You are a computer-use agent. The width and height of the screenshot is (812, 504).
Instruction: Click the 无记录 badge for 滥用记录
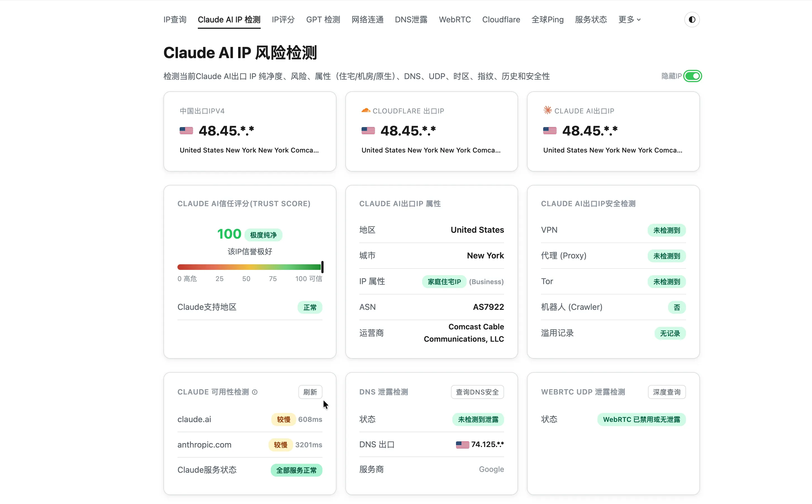pos(670,333)
